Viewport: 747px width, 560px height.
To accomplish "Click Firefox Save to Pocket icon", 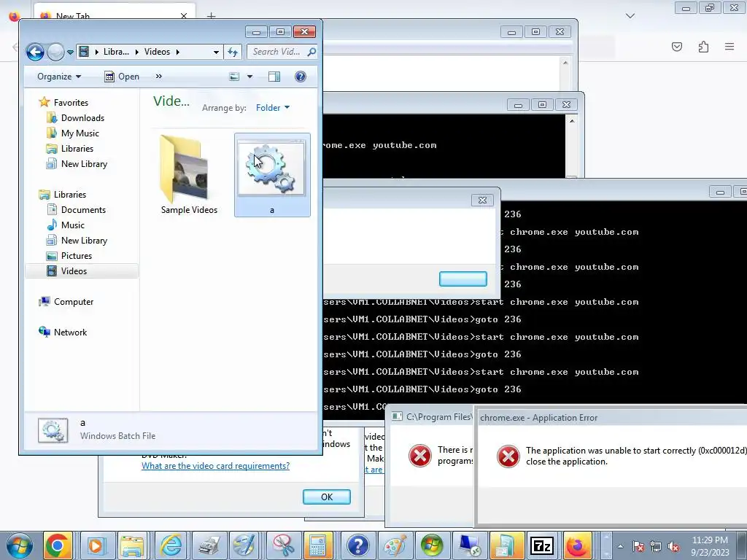I will click(676, 47).
